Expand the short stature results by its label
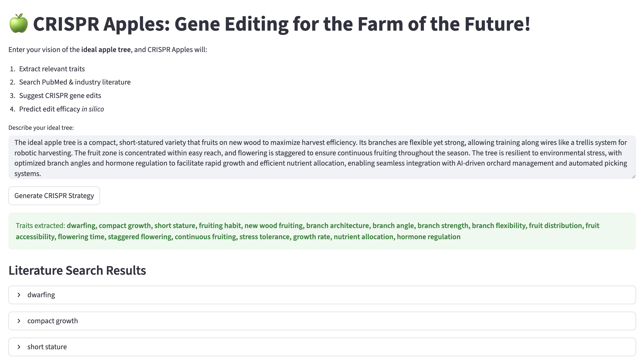644x359 pixels. click(47, 347)
